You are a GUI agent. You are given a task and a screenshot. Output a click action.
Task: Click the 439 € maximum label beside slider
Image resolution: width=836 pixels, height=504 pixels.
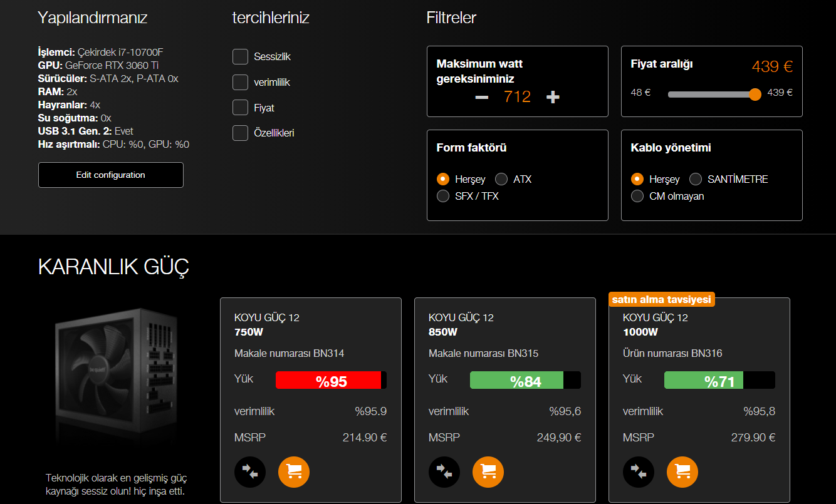780,93
